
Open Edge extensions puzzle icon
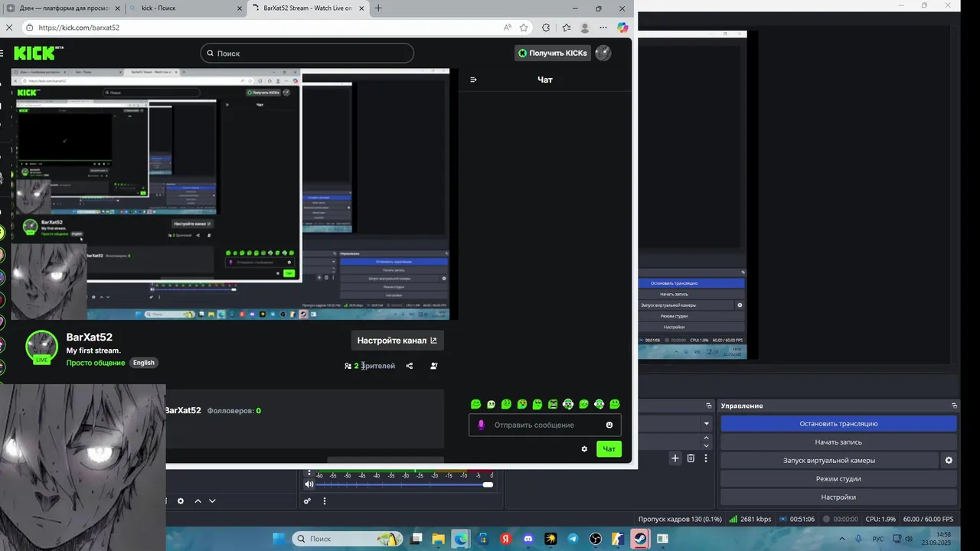click(546, 28)
